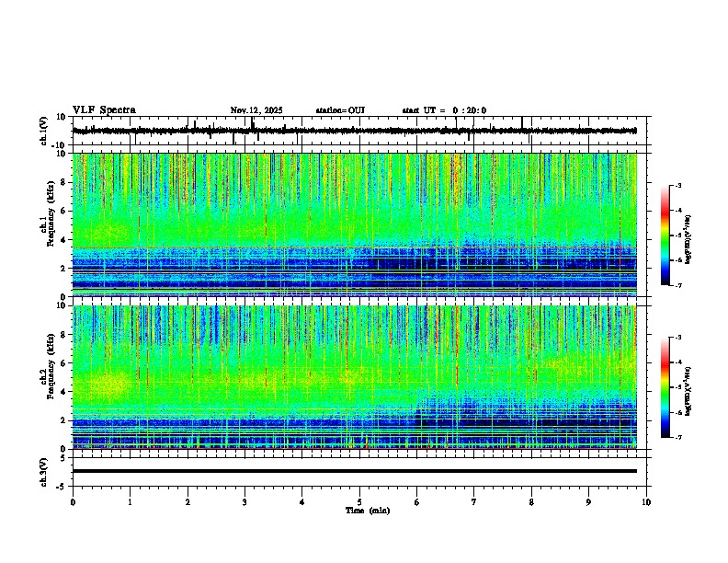Click the ch.2 "Frequency (kHz)" axis label
This screenshot has width=728, height=563.
(50, 366)
